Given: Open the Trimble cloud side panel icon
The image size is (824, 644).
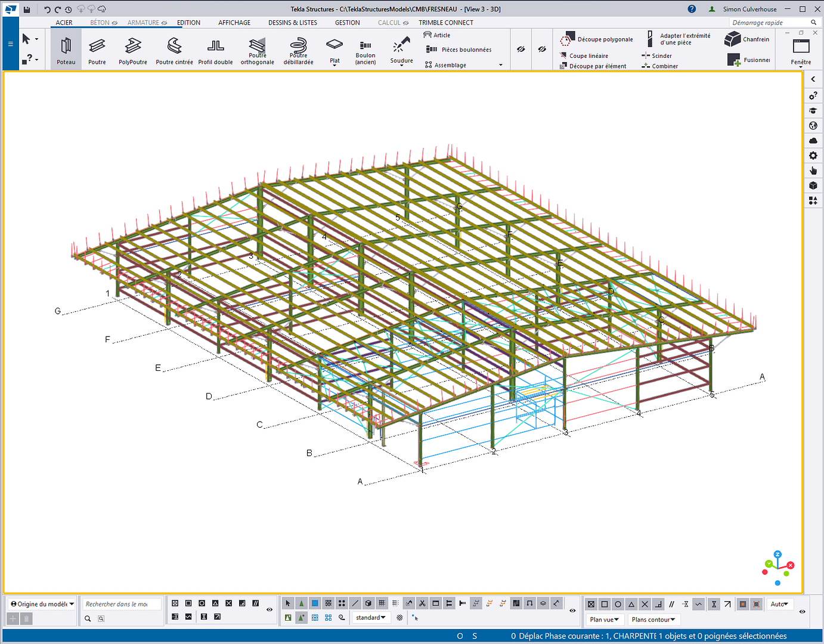Looking at the screenshot, I should (x=813, y=141).
